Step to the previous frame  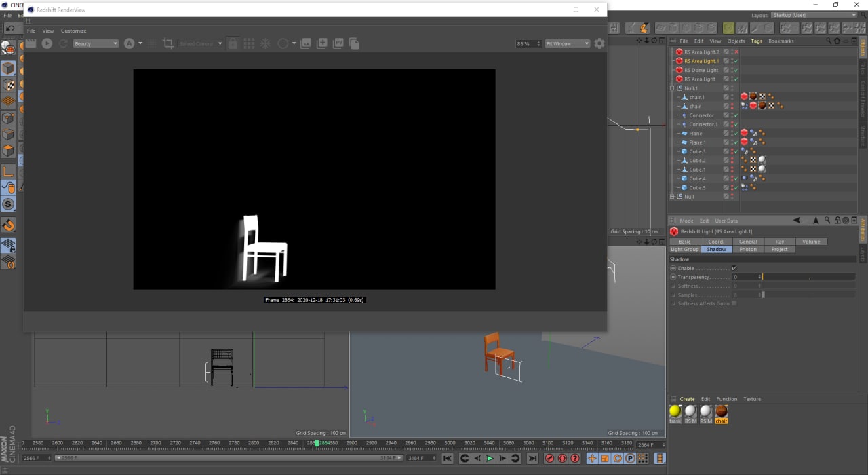477,459
